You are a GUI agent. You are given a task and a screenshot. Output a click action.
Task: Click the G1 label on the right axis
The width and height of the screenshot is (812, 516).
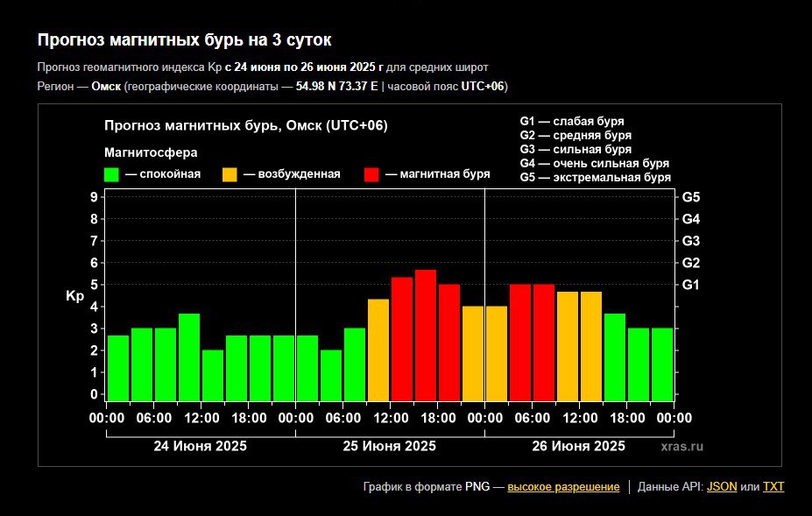[691, 285]
